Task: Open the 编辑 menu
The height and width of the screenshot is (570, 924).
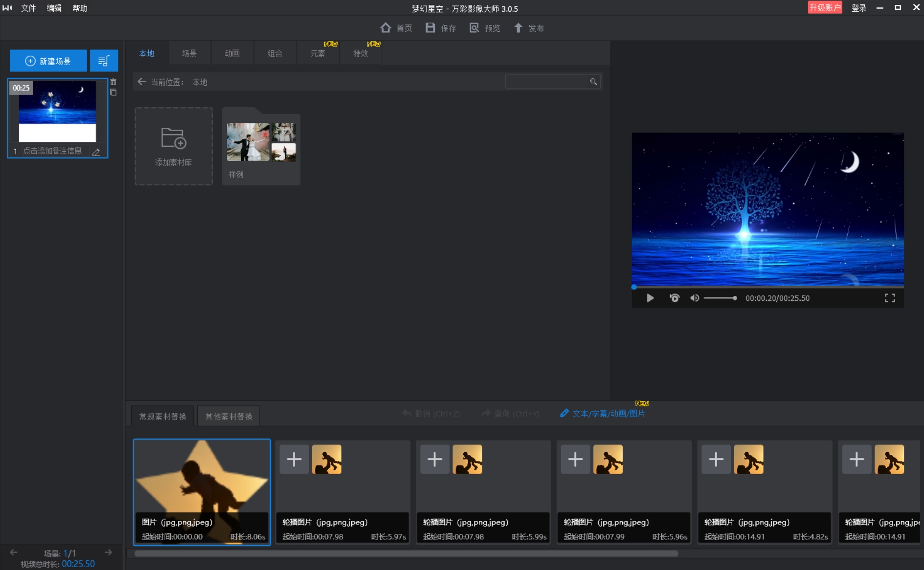Action: tap(54, 8)
